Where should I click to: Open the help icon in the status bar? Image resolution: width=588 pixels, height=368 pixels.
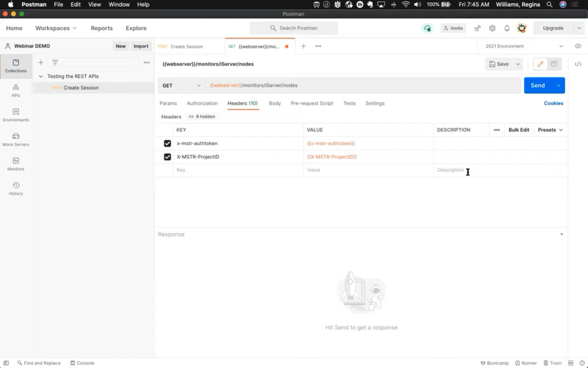coord(582,363)
